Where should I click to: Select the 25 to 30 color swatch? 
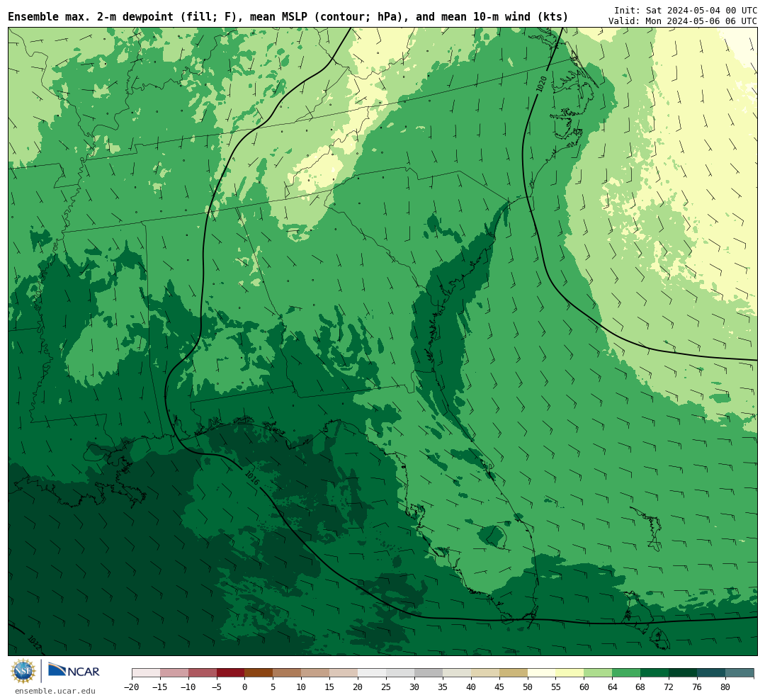(x=400, y=673)
